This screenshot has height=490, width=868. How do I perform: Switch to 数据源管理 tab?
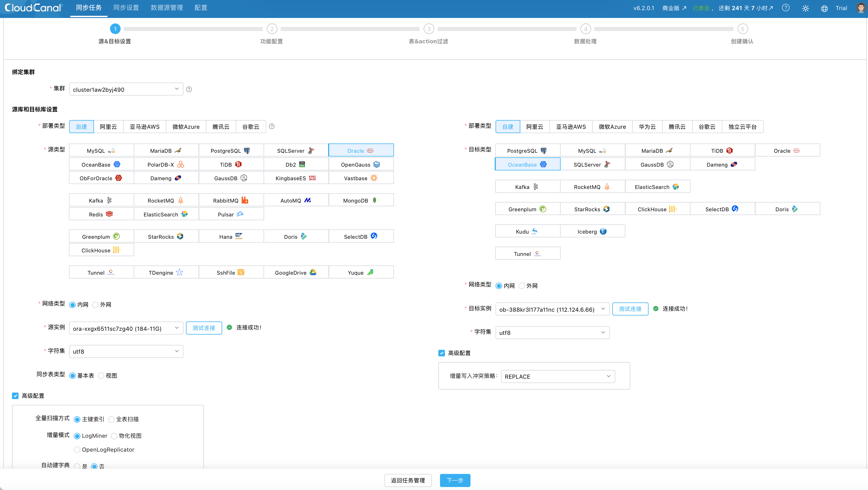tap(167, 8)
